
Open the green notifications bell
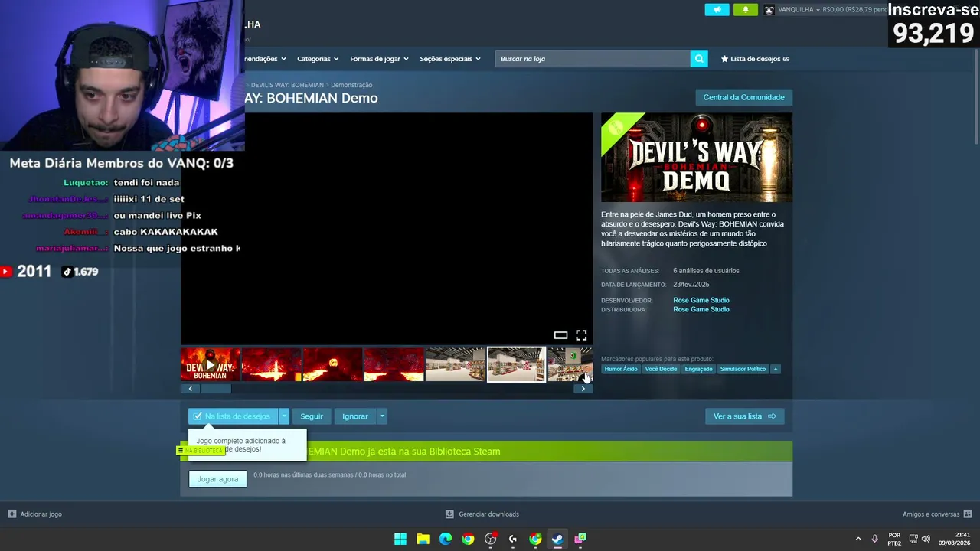[x=746, y=10]
